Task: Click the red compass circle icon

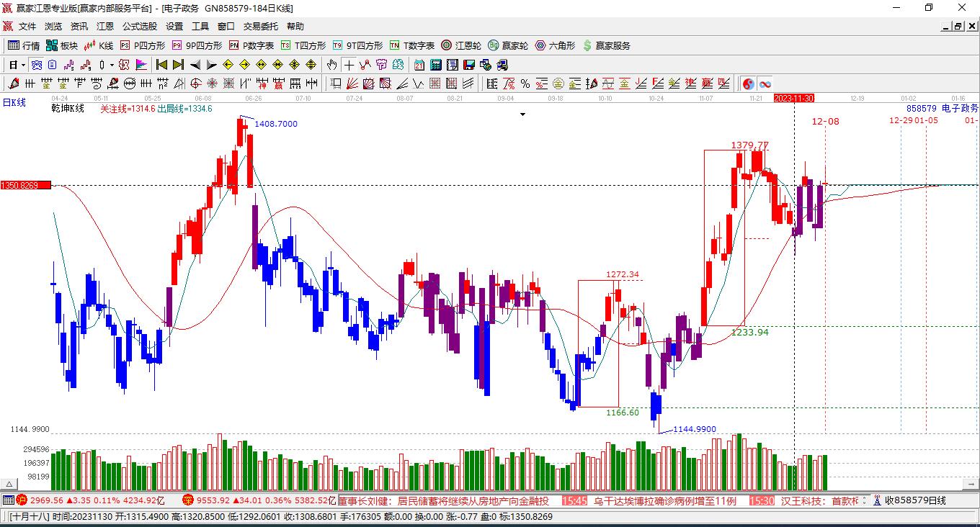Action: click(195, 84)
